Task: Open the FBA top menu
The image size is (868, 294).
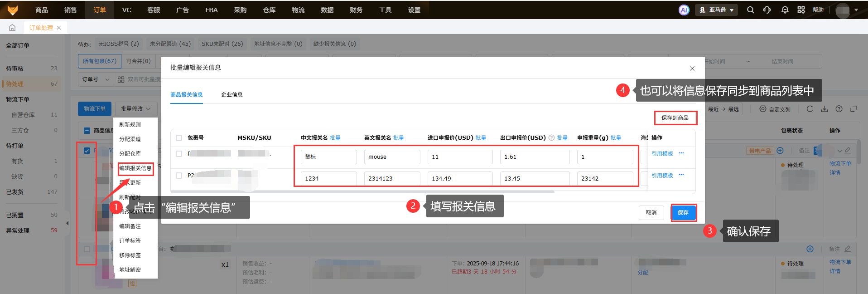Action: (212, 10)
